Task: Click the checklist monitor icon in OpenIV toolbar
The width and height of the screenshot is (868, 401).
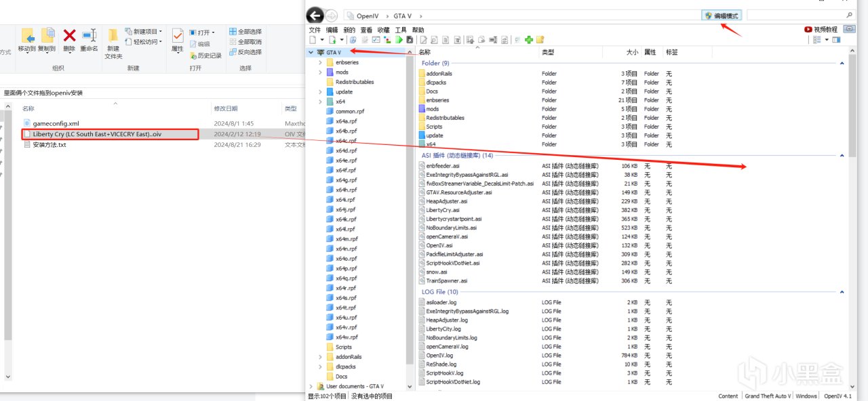Action: pos(376,40)
